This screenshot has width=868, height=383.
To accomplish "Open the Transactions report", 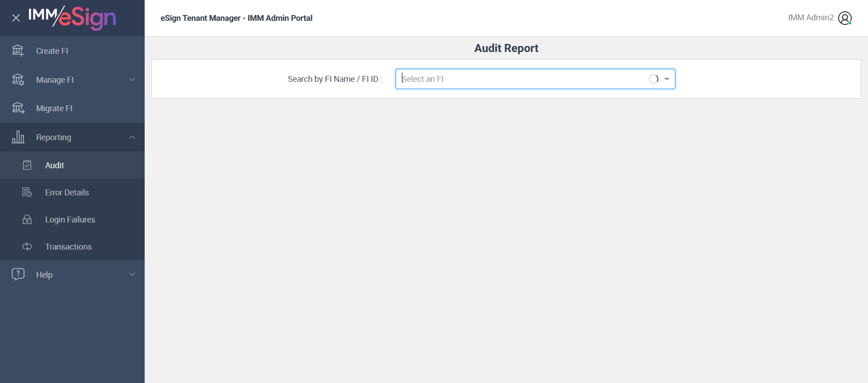I will tap(72, 246).
